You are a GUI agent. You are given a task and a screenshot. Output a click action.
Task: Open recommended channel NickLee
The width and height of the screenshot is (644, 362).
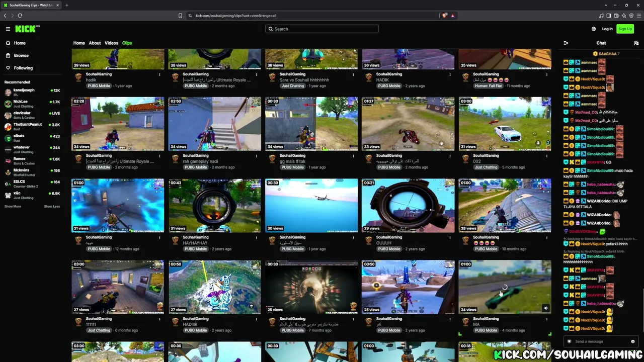32,103
